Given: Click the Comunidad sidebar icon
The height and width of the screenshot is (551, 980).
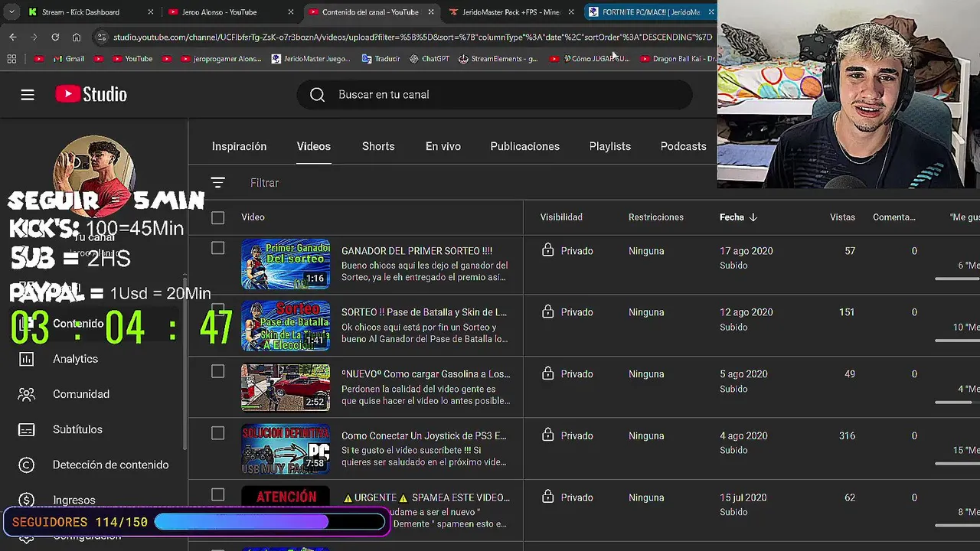Looking at the screenshot, I should point(26,394).
